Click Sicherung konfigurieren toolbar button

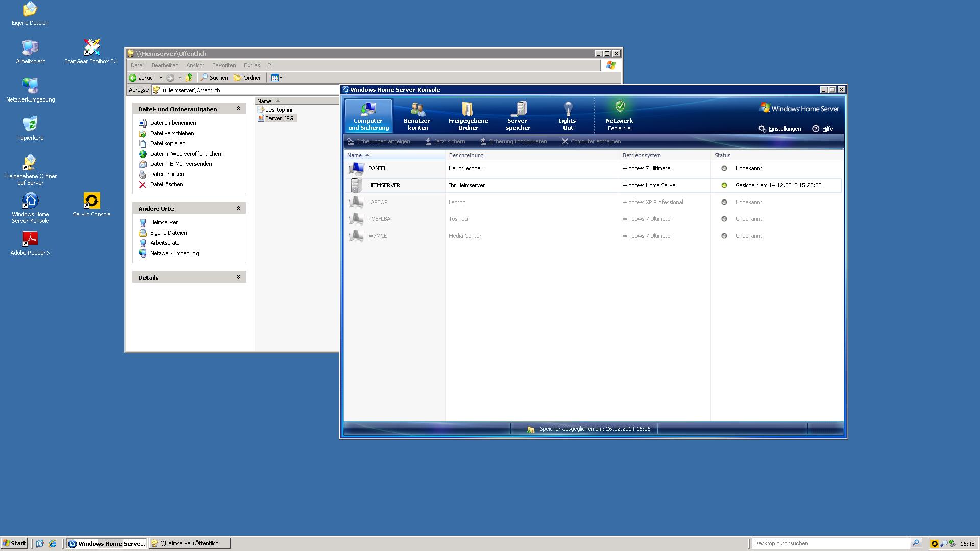click(513, 141)
